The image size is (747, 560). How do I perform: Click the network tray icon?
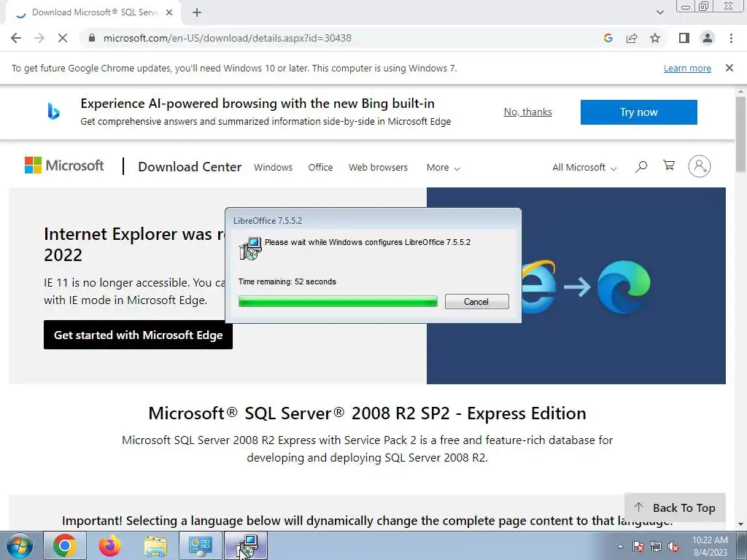(x=656, y=546)
